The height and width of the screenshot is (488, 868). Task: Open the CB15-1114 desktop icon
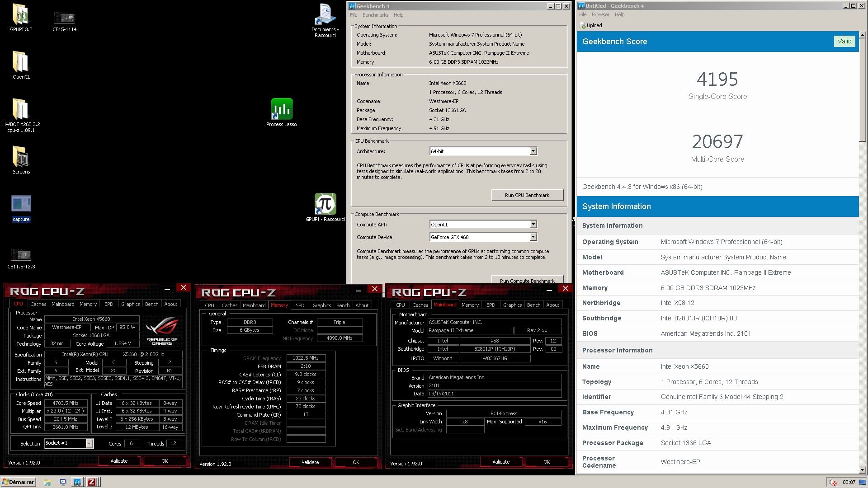click(64, 21)
